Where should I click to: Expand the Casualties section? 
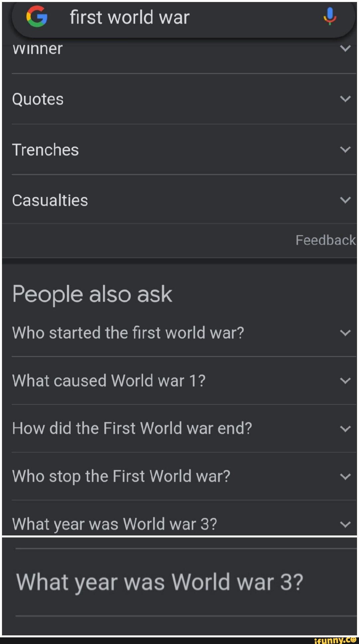(x=345, y=200)
